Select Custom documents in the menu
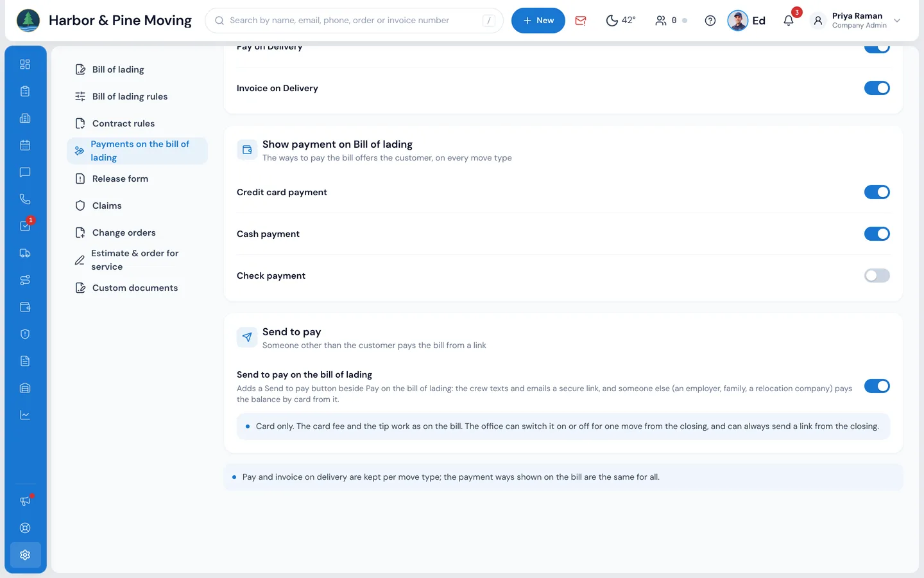The height and width of the screenshot is (578, 924). click(137, 288)
